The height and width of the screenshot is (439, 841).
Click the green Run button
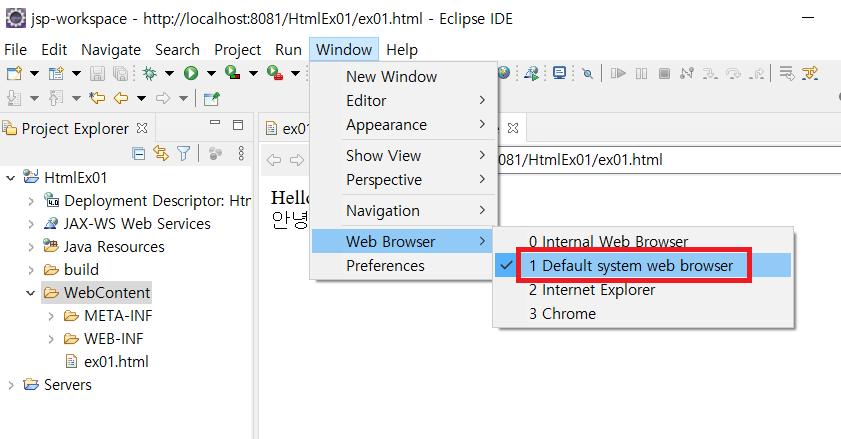(191, 73)
